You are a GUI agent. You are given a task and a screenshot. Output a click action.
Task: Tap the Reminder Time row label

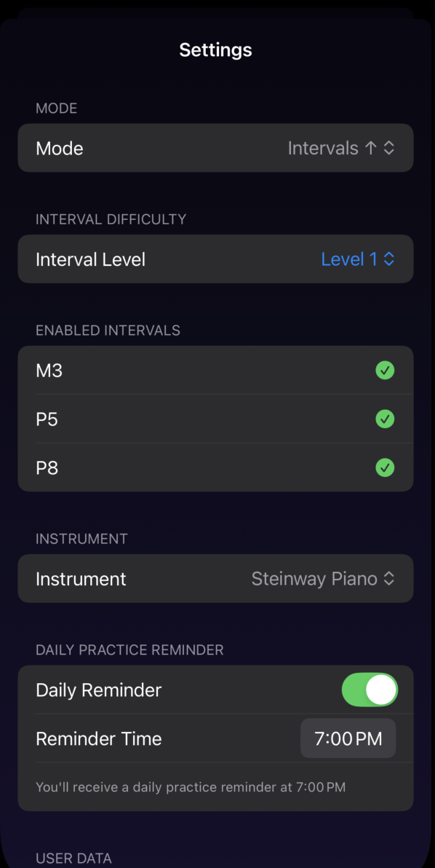pyautogui.click(x=99, y=738)
